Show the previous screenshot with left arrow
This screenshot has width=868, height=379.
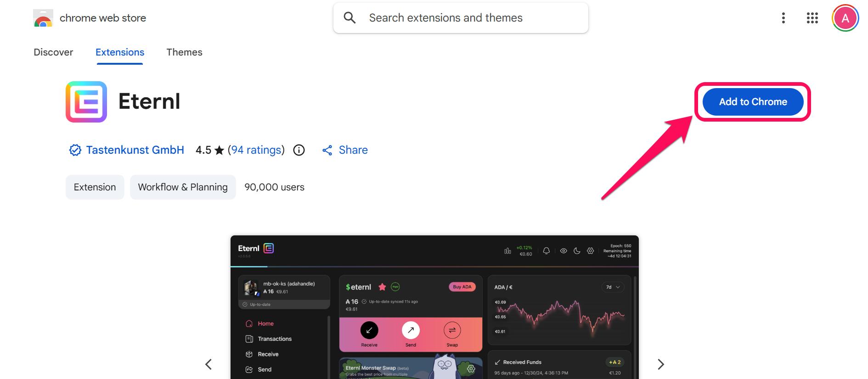click(209, 364)
